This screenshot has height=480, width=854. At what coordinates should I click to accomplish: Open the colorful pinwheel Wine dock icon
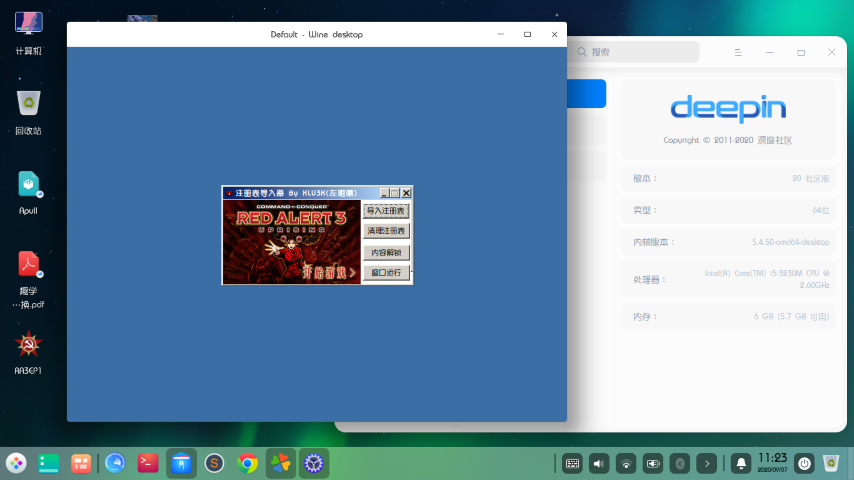pyautogui.click(x=280, y=464)
